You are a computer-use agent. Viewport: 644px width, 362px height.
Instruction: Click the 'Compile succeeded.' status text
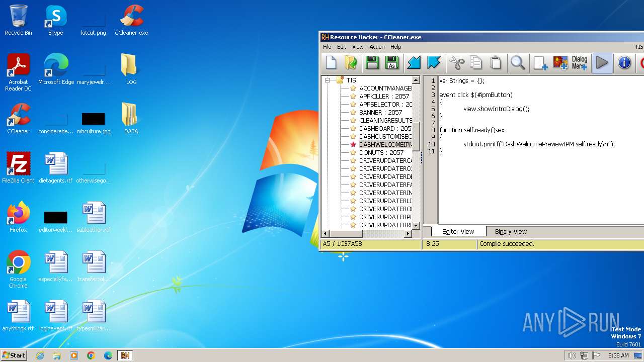click(x=507, y=244)
